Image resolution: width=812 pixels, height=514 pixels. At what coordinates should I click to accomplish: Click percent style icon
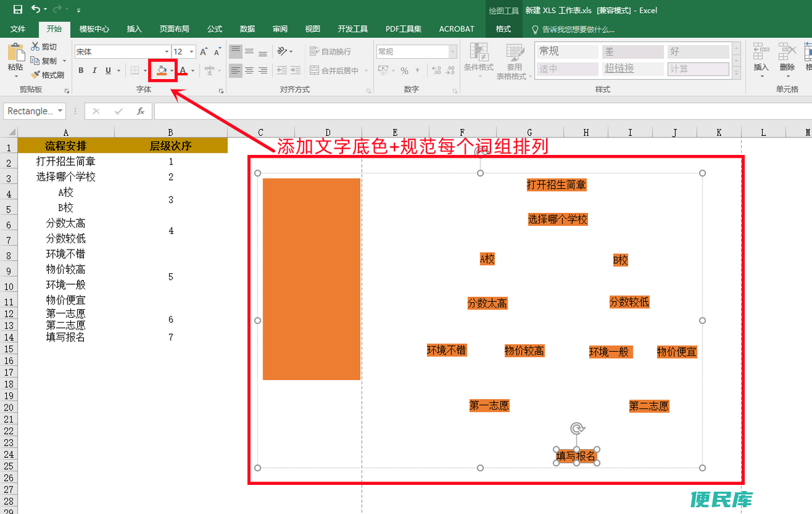point(404,70)
